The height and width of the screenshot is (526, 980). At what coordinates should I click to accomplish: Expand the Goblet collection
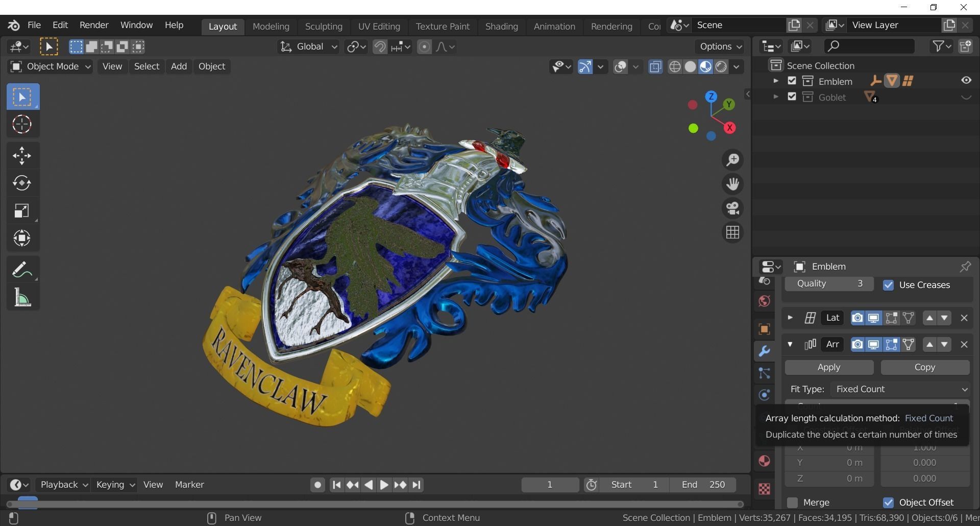[775, 97]
